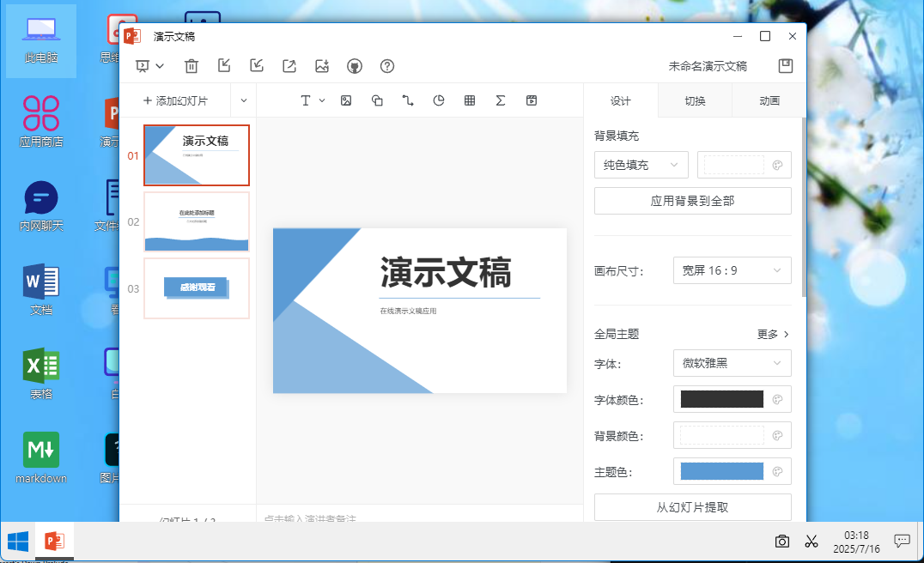Viewport: 924px width, 563px height.
Task: Select the insert shape tool
Action: [x=377, y=100]
